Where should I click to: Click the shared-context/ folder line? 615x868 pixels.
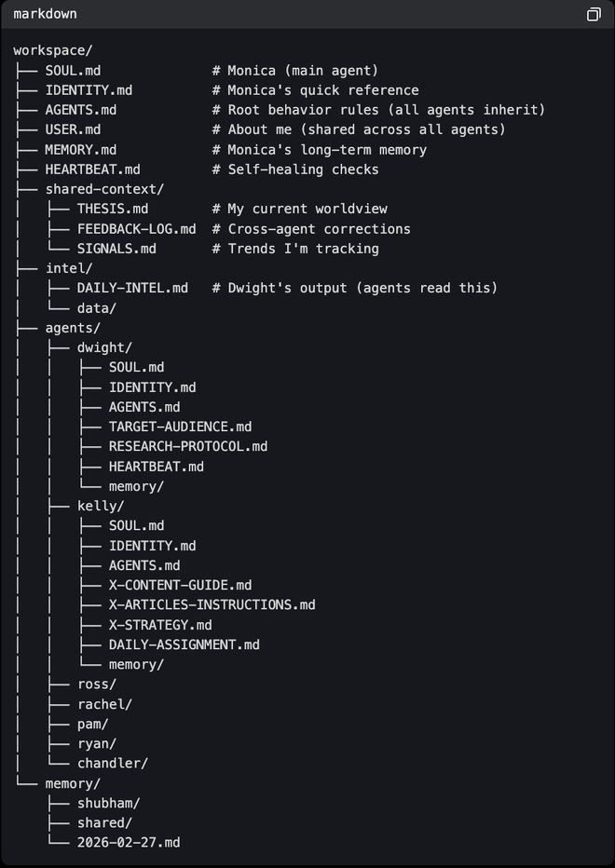pos(104,189)
